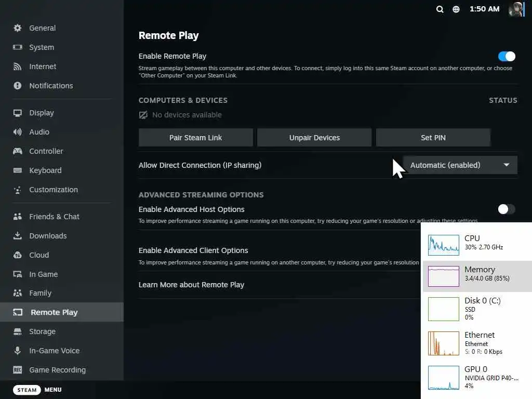The image size is (532, 399).
Task: Open the Friends & Chat settings page
Action: 62,217
